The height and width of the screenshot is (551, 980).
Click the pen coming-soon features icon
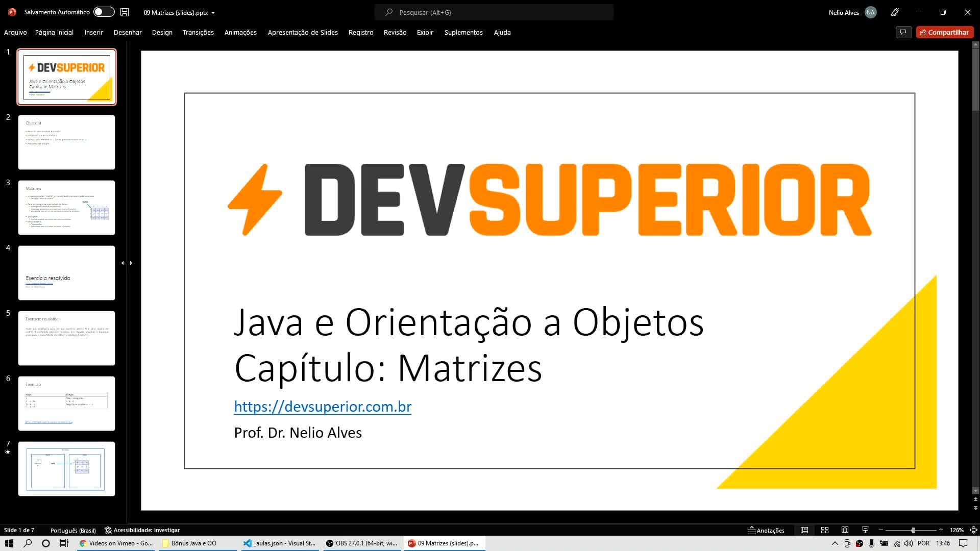tap(895, 12)
